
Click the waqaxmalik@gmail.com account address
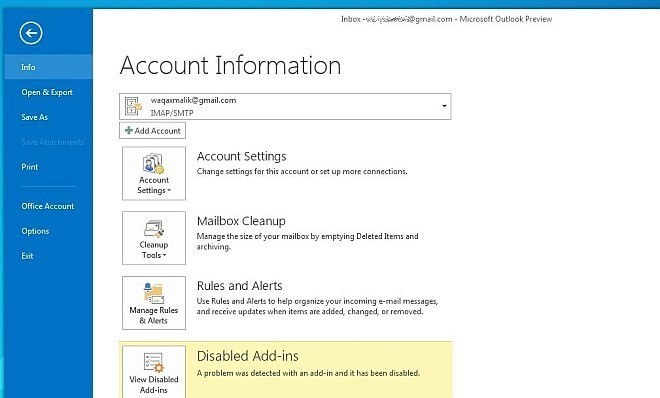pos(193,100)
